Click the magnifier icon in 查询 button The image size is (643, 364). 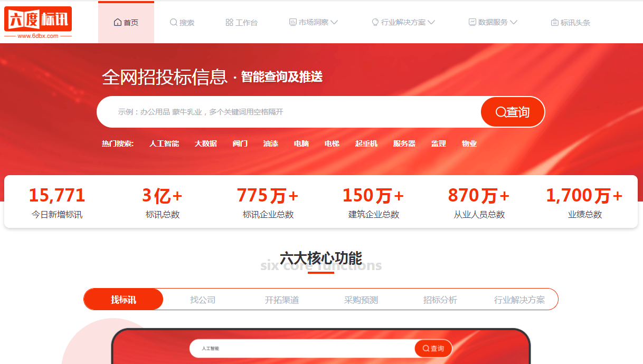pos(500,112)
